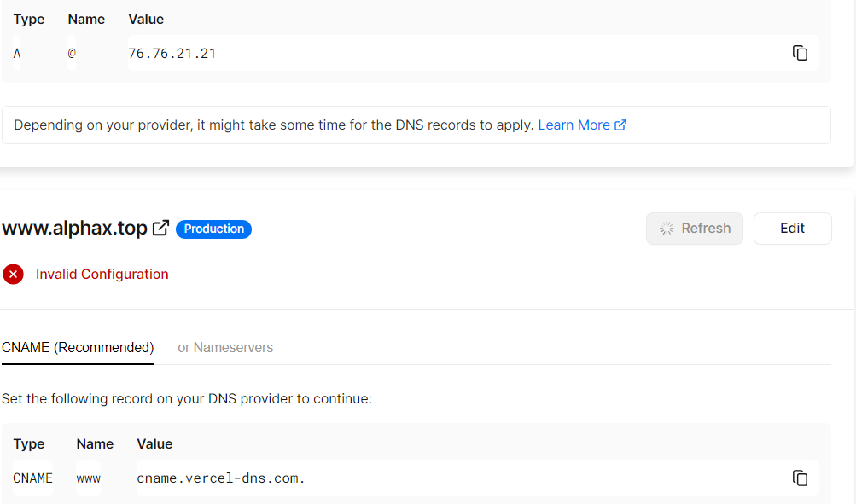
Task: Open external link icon beside www.alphax.top
Action: click(x=160, y=229)
